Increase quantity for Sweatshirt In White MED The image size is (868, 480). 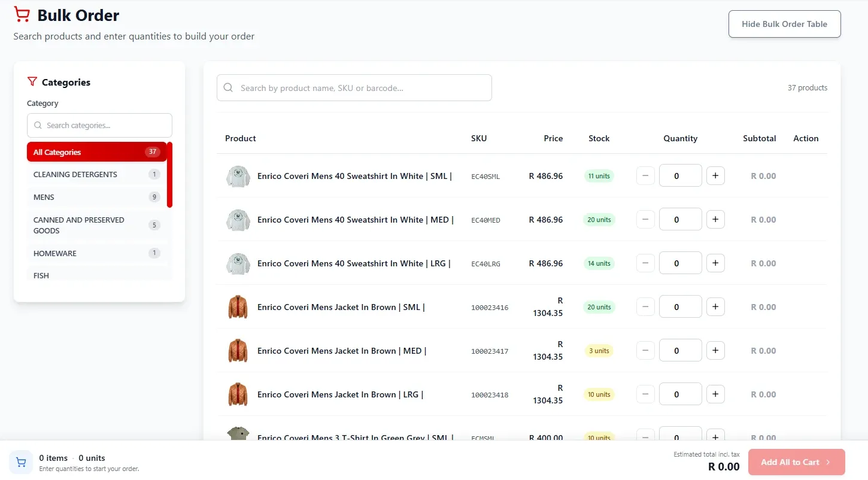click(715, 220)
